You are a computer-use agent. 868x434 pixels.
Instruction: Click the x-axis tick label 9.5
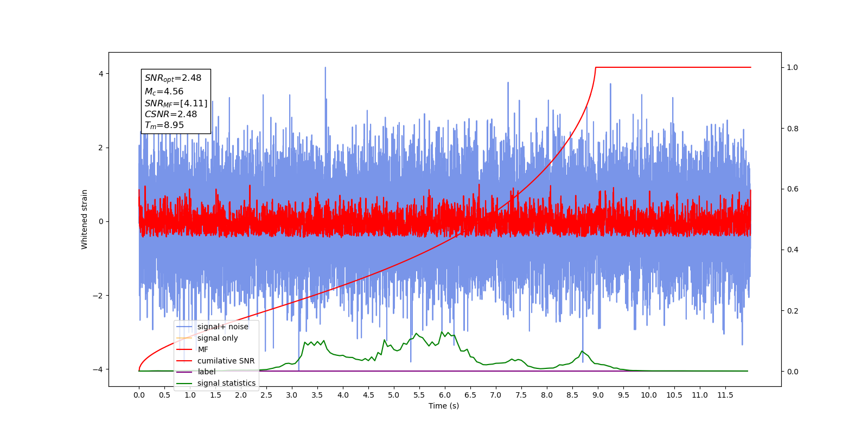pos(623,395)
